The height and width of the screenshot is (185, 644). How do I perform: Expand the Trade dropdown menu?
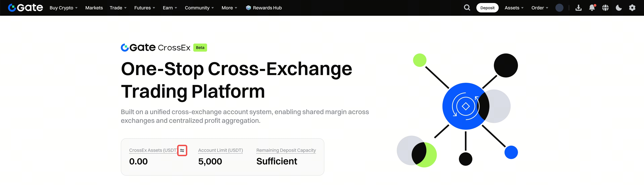(118, 8)
